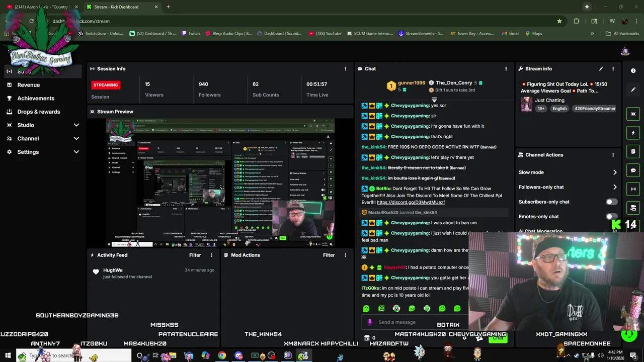Open the discord.gg invite link in chat
The height and width of the screenshot is (362, 644).
point(411,203)
